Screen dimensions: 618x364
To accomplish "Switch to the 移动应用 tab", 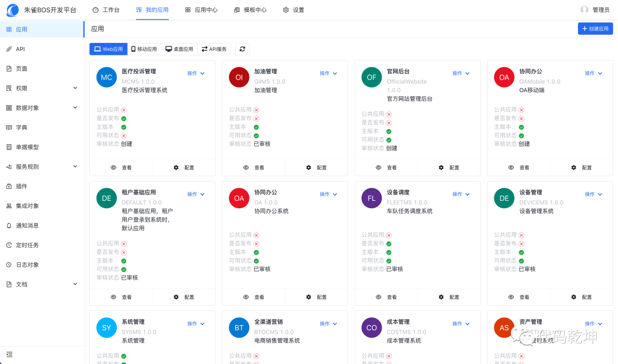I will coord(144,49).
